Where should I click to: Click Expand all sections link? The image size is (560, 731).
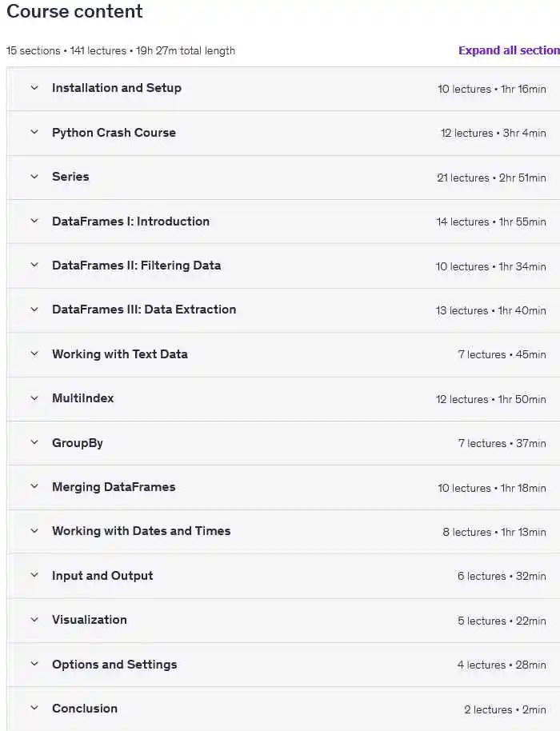(x=508, y=50)
